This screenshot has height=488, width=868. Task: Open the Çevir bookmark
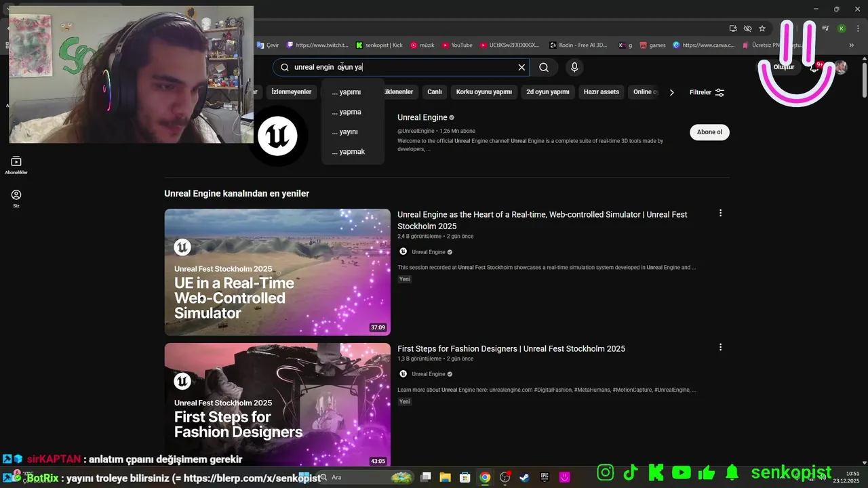tap(268, 45)
